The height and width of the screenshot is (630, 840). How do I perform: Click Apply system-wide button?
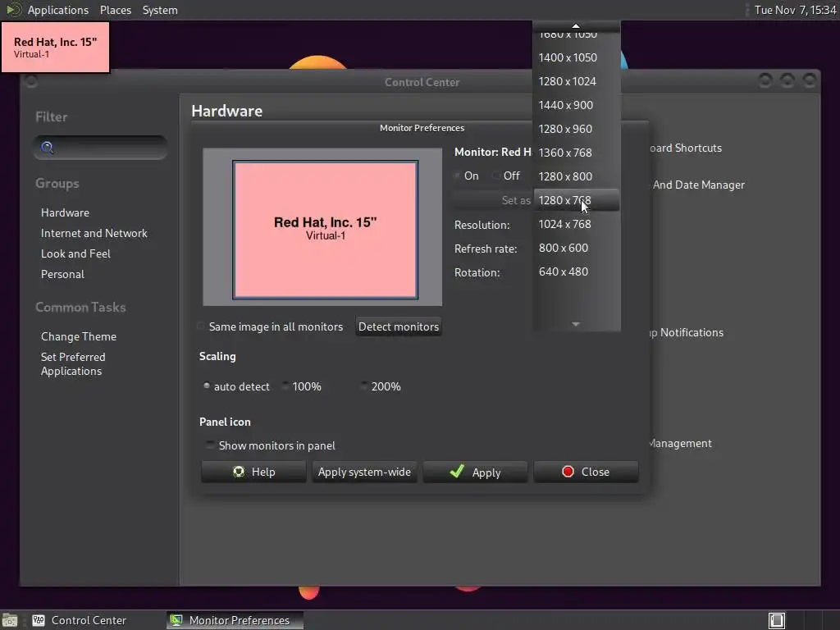click(x=364, y=472)
